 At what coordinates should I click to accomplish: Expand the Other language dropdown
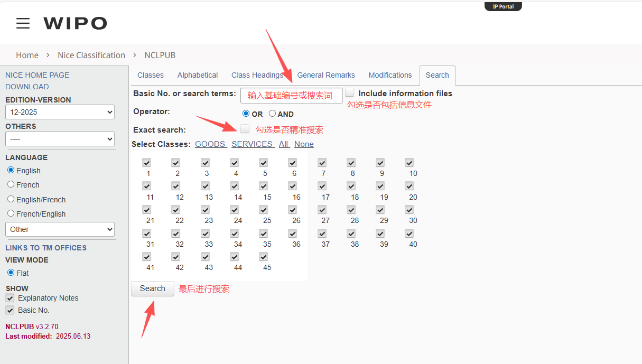(x=60, y=229)
